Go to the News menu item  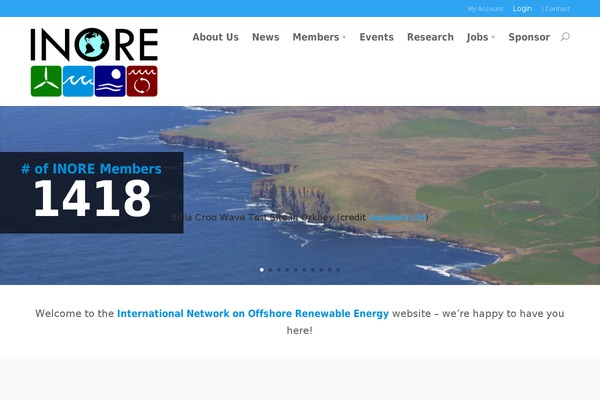(265, 37)
